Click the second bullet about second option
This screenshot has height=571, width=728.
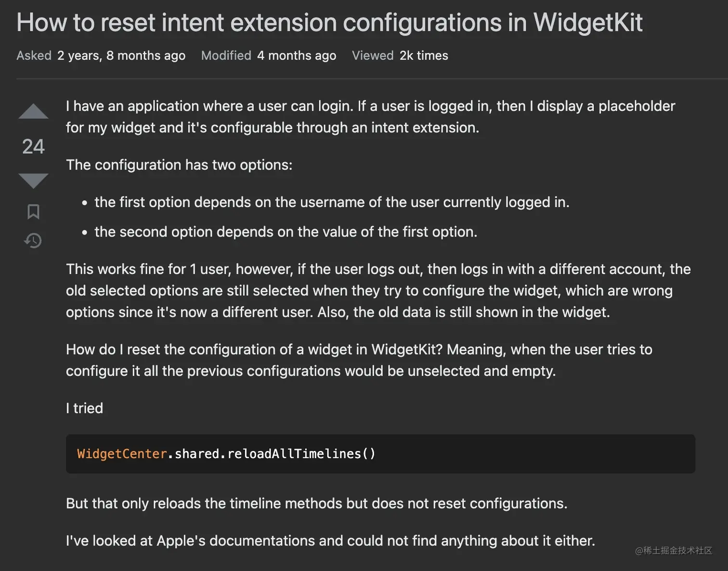[286, 232]
